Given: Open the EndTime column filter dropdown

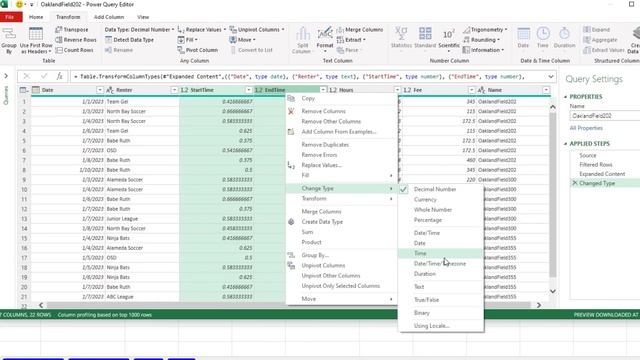Looking at the screenshot, I should tap(323, 90).
